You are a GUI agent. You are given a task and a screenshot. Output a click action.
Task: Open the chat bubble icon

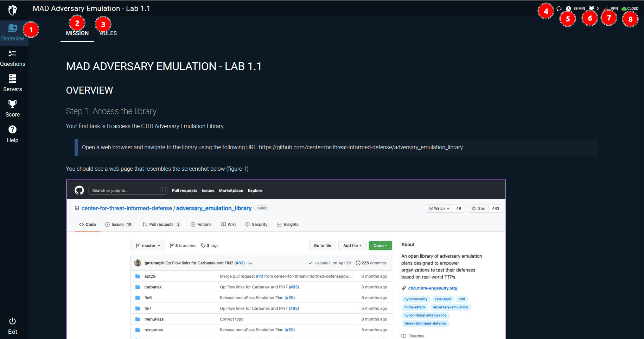click(x=559, y=8)
